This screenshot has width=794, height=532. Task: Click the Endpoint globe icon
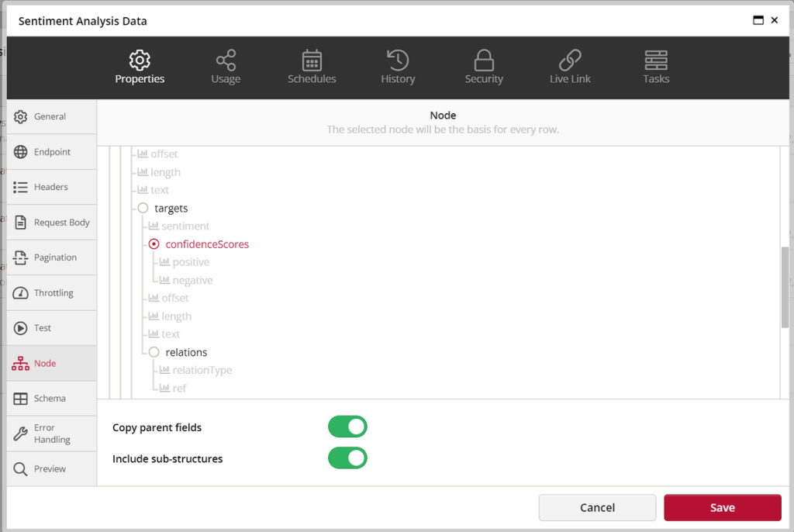coord(20,152)
